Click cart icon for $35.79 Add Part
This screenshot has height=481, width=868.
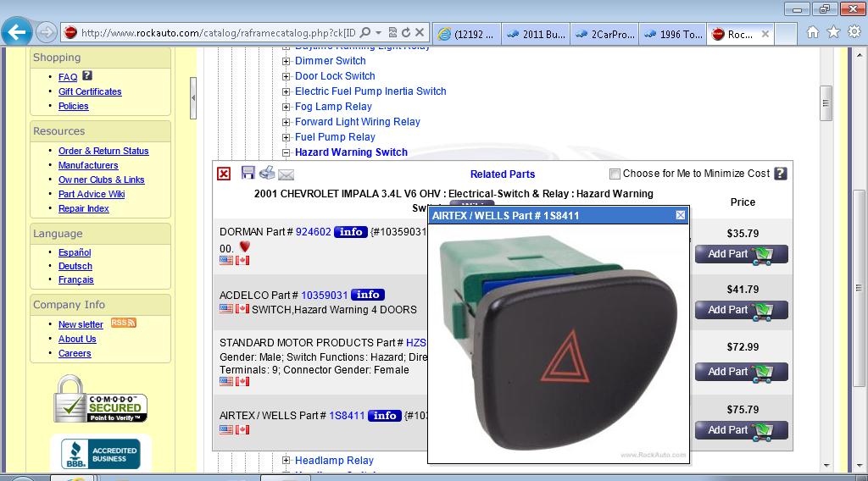(x=764, y=255)
